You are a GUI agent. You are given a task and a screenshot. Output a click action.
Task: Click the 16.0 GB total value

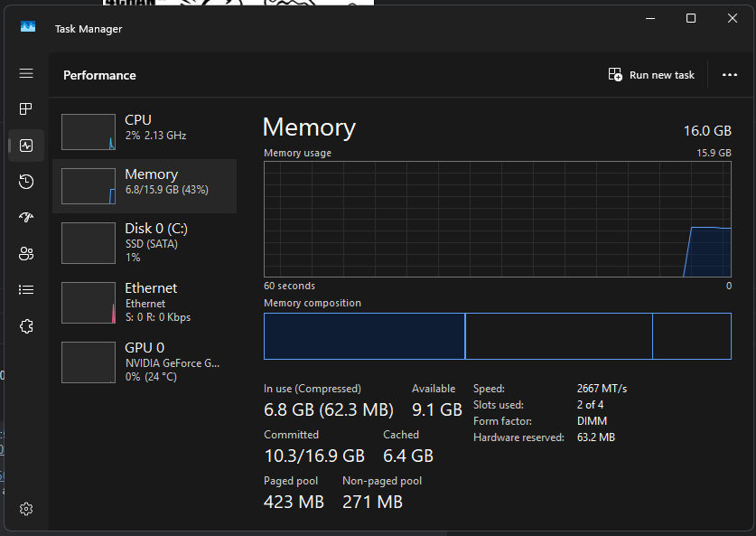(707, 131)
